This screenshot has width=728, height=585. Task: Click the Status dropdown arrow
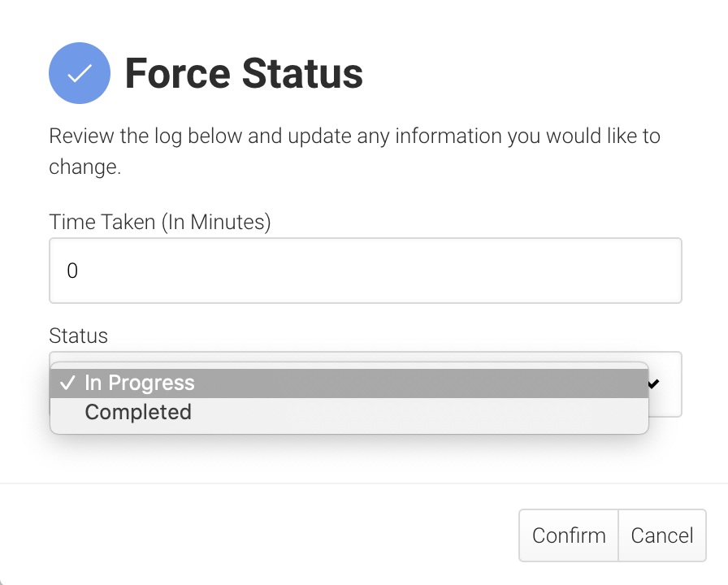[653, 383]
